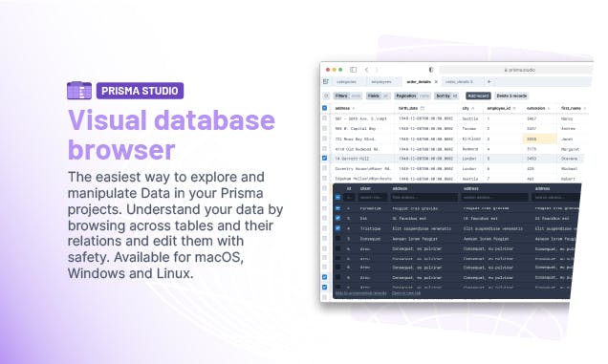Check the row checkbox for Margaret

(324, 148)
